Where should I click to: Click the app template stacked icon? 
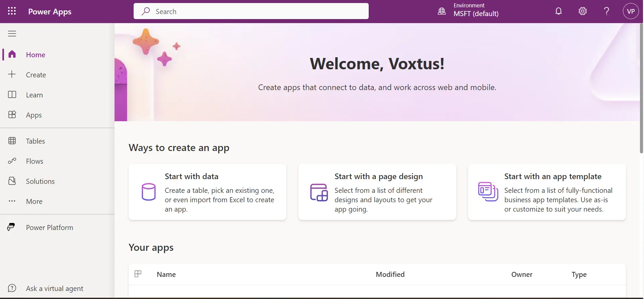(488, 192)
